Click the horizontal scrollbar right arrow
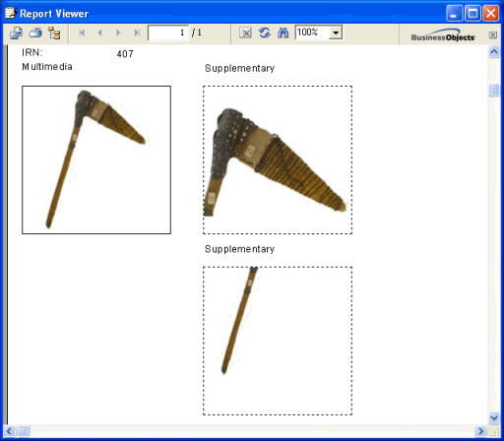 pyautogui.click(x=481, y=431)
